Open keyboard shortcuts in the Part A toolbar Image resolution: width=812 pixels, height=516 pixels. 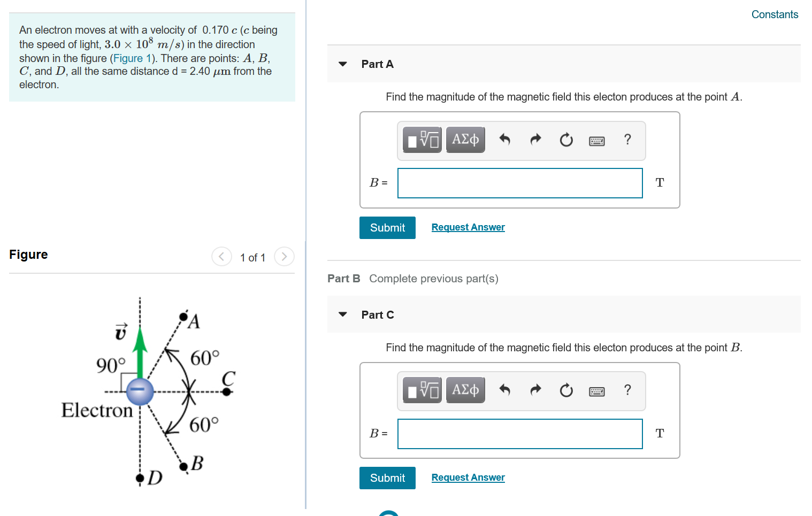click(597, 141)
